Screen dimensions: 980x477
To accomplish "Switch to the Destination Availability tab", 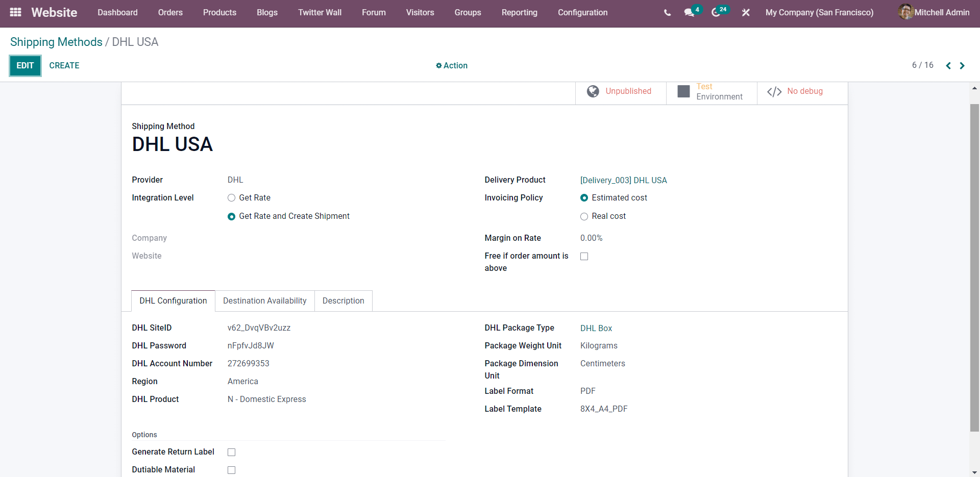I will [x=264, y=300].
